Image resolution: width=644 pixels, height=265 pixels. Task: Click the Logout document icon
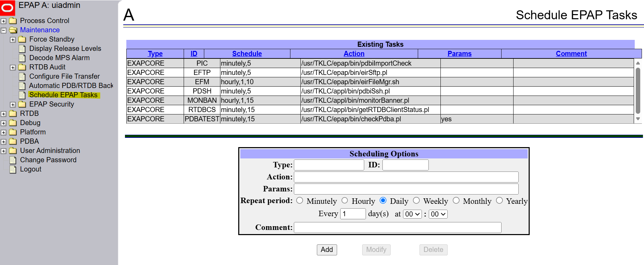(13, 169)
